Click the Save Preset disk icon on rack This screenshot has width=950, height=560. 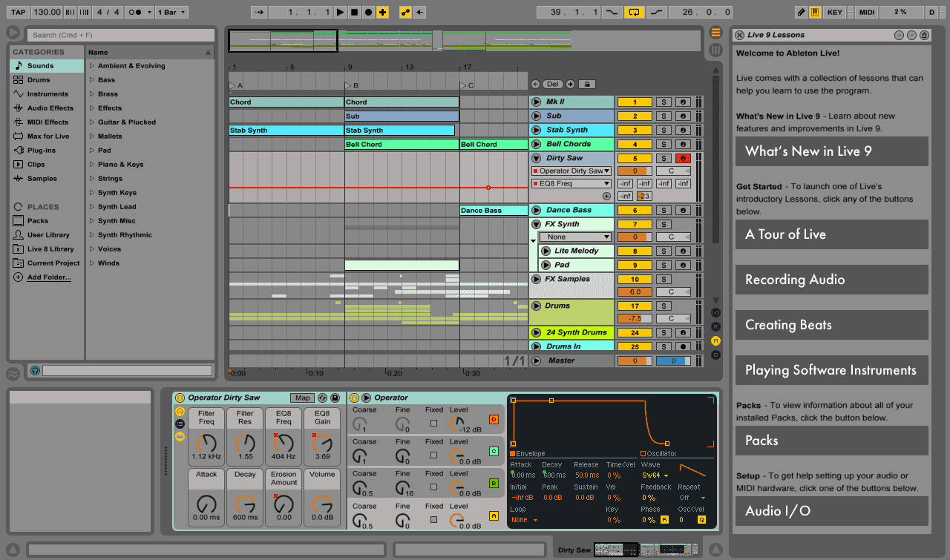[x=335, y=398]
